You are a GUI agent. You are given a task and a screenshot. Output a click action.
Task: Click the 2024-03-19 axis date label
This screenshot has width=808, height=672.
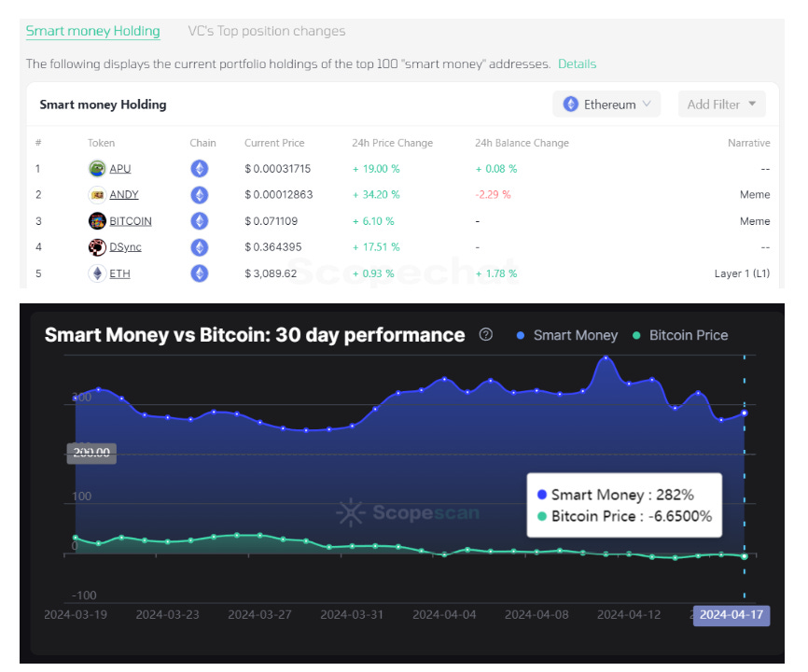pos(76,615)
